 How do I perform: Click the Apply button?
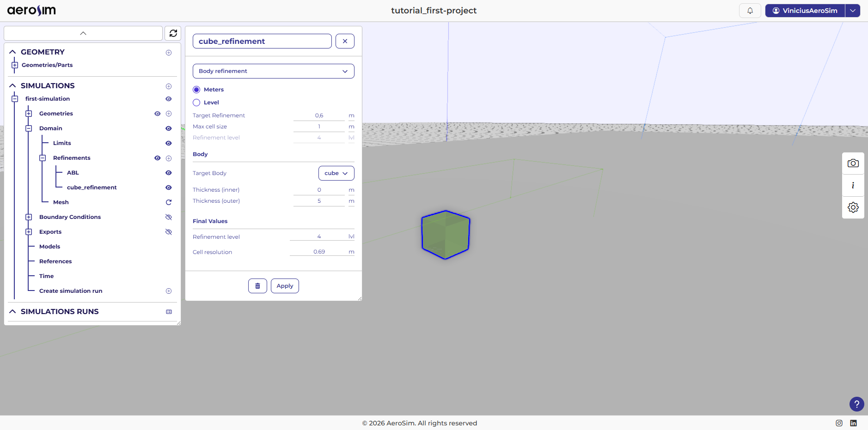click(x=285, y=285)
